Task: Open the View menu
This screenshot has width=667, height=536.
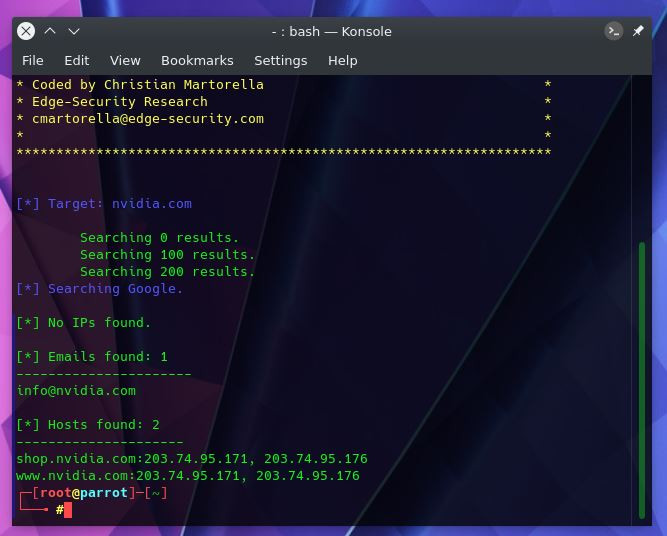Action: coord(125,60)
